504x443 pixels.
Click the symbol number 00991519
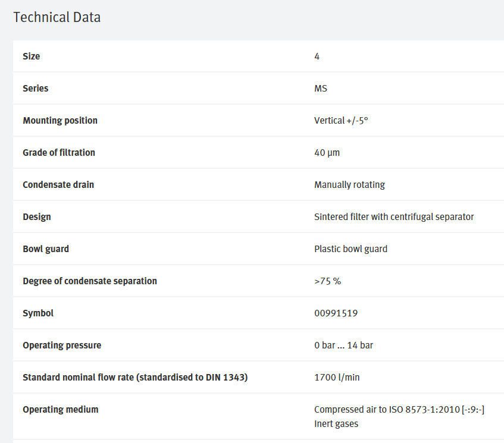[x=336, y=313]
